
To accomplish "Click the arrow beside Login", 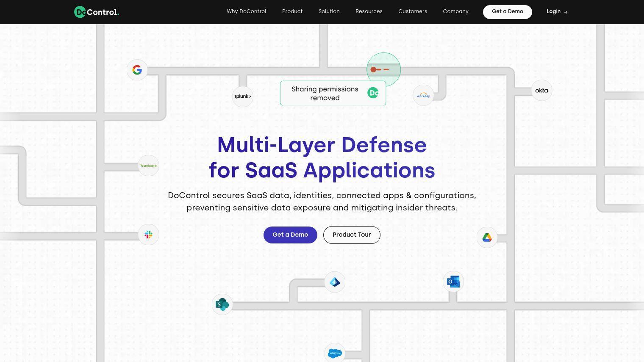I will [566, 12].
